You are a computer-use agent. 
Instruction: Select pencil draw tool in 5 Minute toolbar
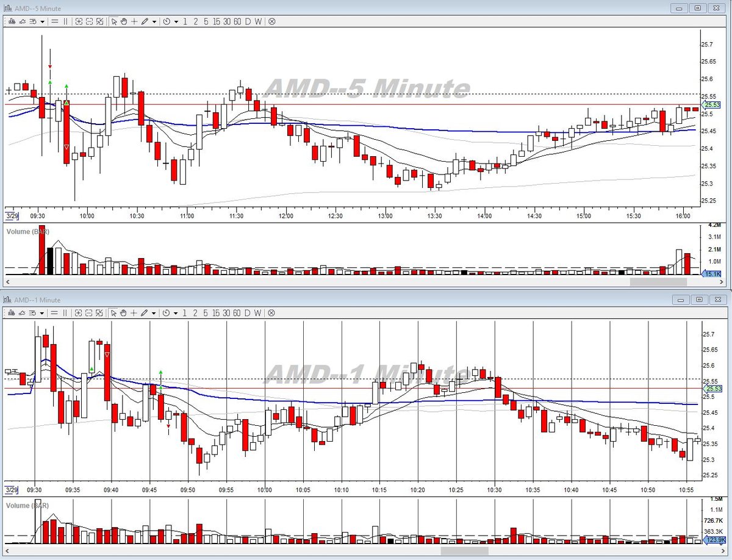tap(145, 21)
